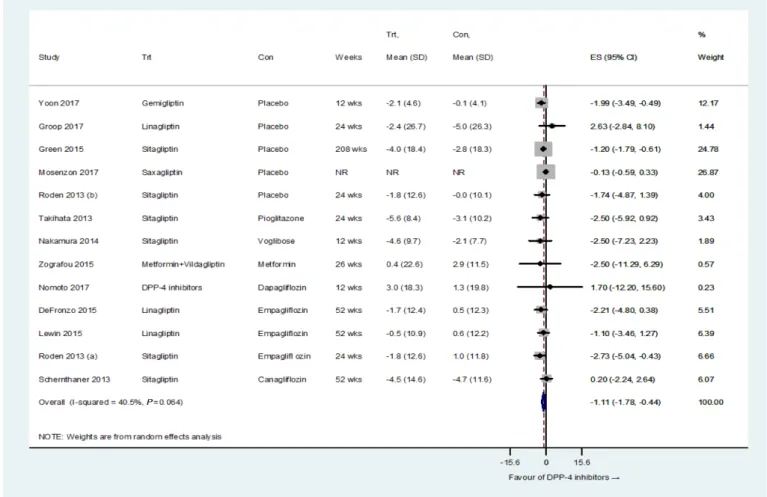Click the 'ES (95% CI)' column header

tap(613, 57)
